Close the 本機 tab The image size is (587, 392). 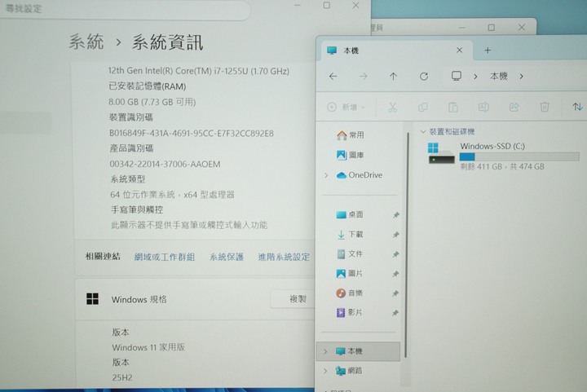pyautogui.click(x=459, y=51)
